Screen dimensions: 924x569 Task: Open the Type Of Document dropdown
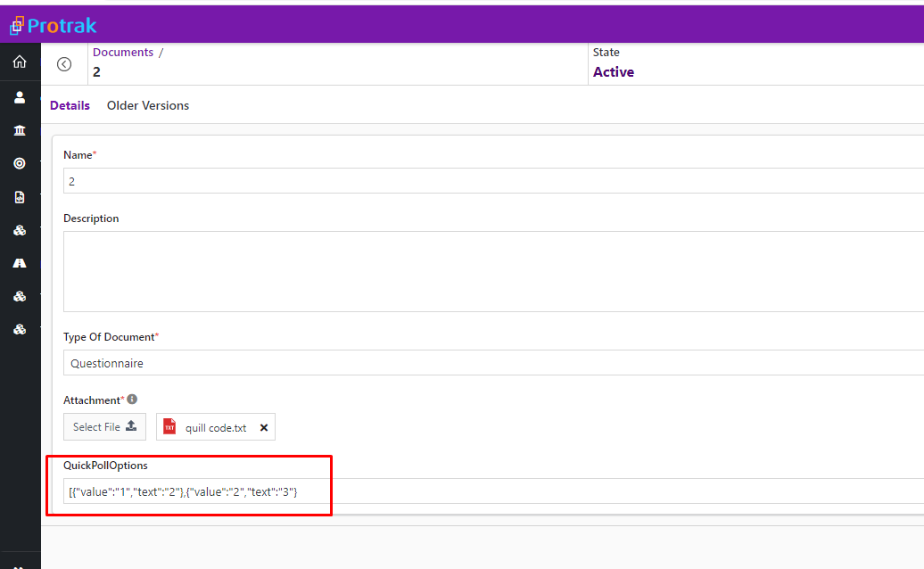[x=491, y=363]
